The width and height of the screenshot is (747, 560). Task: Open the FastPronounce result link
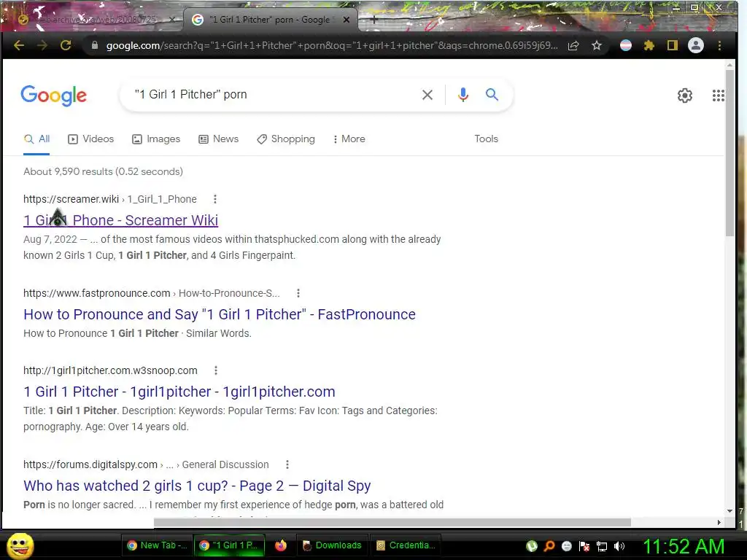tap(220, 314)
